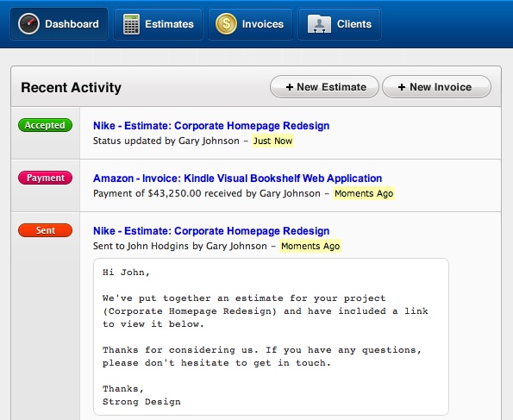The width and height of the screenshot is (513, 420).
Task: Click the Dashboard speedometer icon
Action: click(28, 24)
